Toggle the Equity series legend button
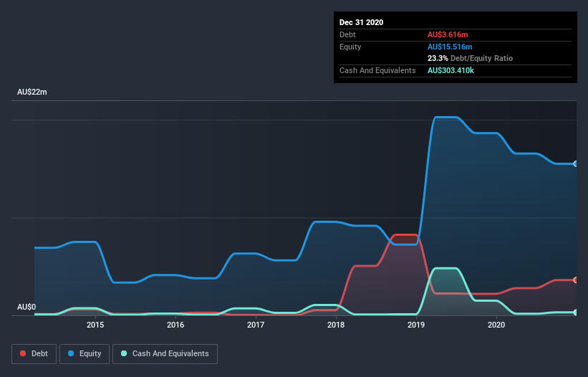This screenshot has width=588, height=377. pyautogui.click(x=85, y=354)
